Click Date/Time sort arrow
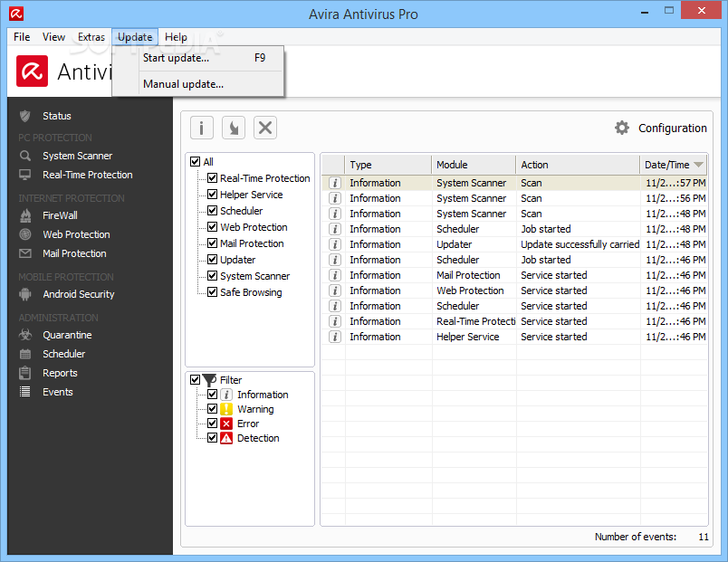 coord(698,165)
